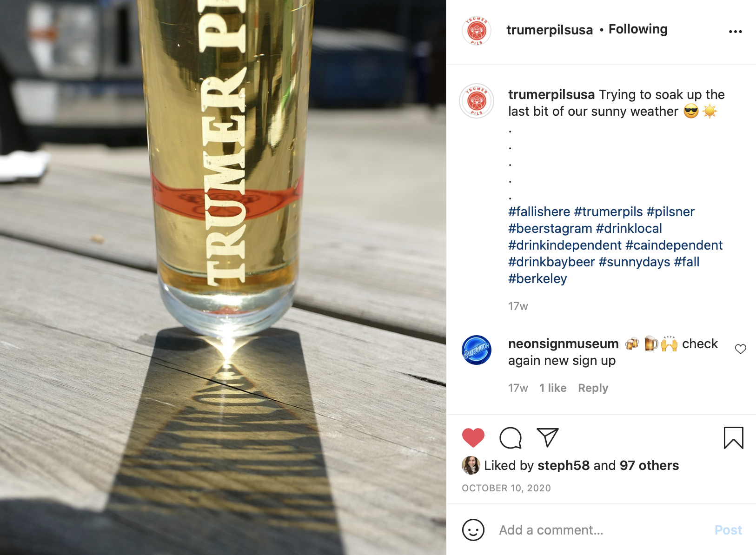Share post via paper plane icon

(x=547, y=437)
